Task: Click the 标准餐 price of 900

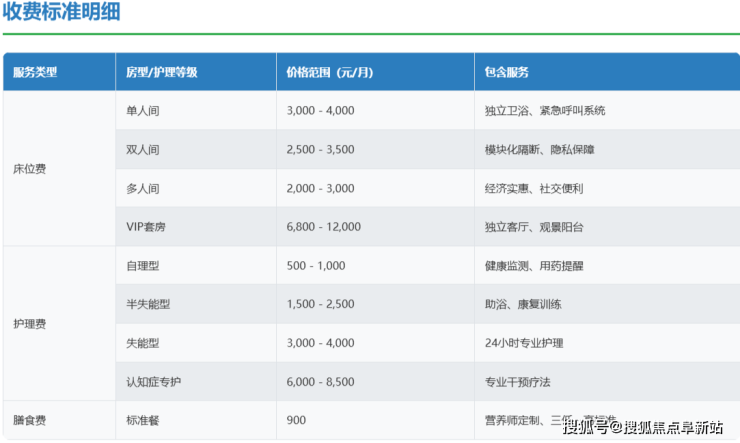Action: (x=296, y=420)
